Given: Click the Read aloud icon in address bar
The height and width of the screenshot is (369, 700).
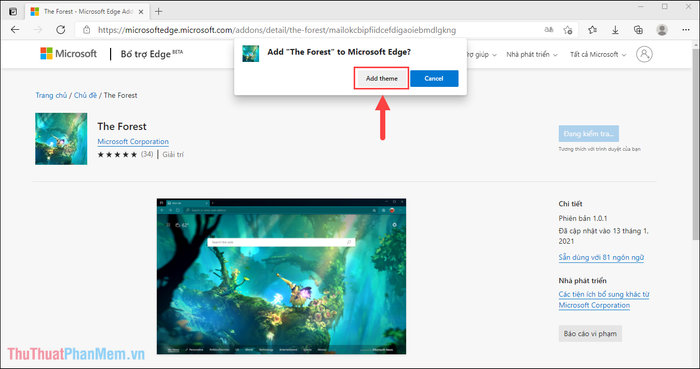Looking at the screenshot, I should tap(549, 30).
